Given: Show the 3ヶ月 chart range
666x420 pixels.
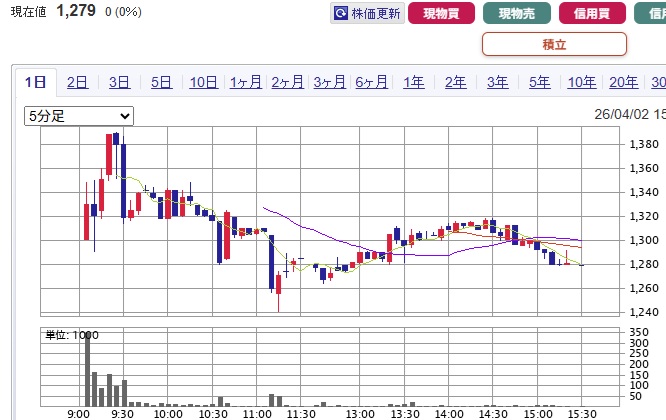Looking at the screenshot, I should click(329, 82).
